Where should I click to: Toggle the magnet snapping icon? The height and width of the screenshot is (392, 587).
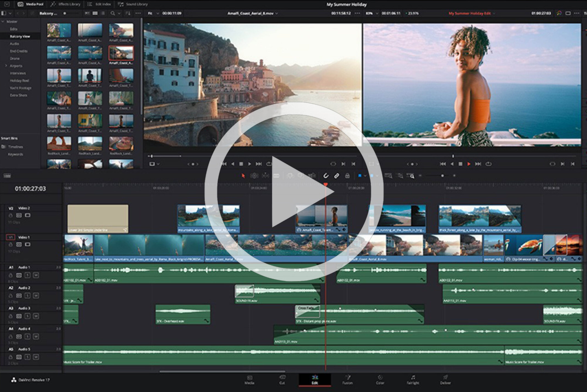coord(326,176)
